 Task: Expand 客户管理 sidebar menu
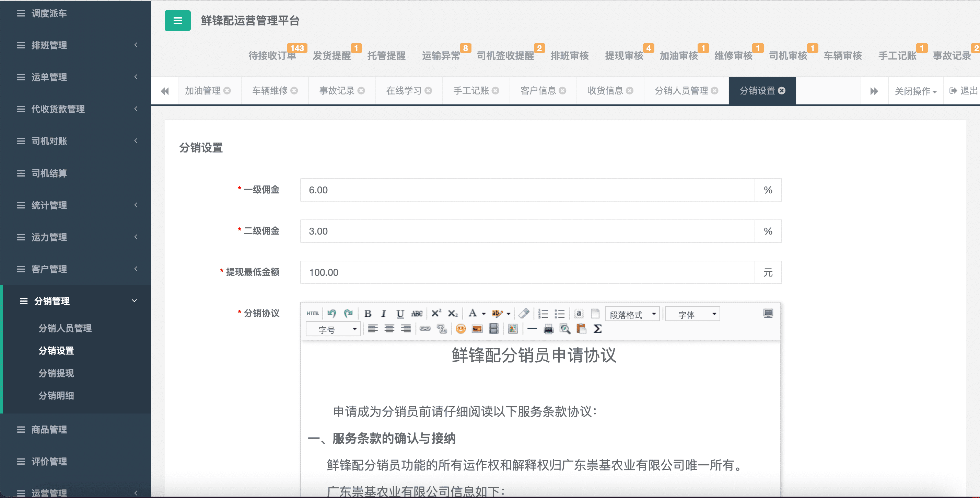[76, 269]
